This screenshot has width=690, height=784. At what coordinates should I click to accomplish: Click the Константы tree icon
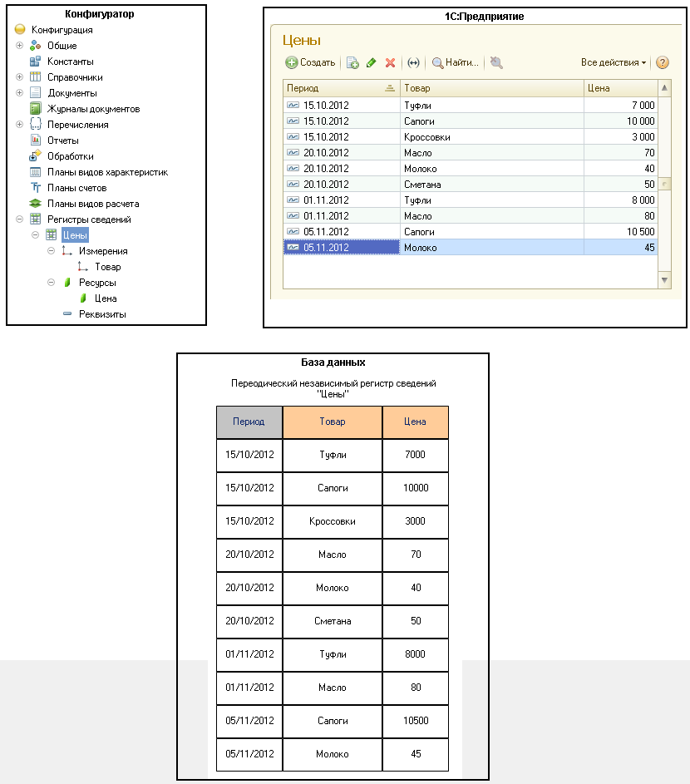click(35, 62)
